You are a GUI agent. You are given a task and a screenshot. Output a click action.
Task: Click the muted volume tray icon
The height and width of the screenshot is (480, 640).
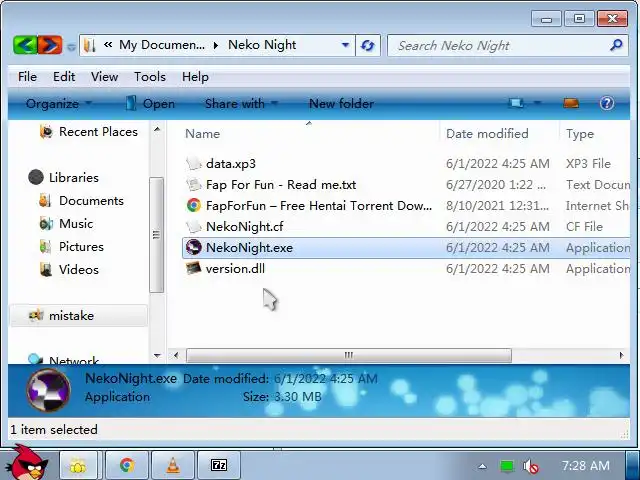coord(531,466)
